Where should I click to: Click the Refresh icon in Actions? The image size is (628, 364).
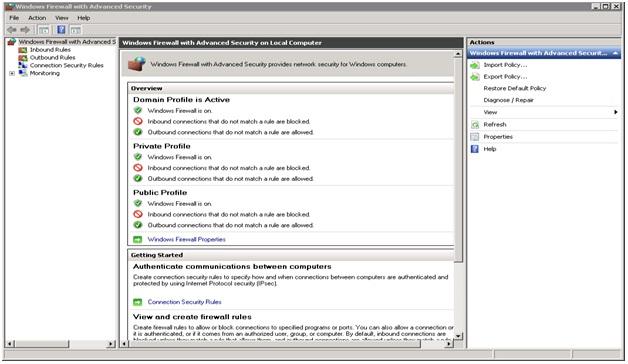(475, 125)
